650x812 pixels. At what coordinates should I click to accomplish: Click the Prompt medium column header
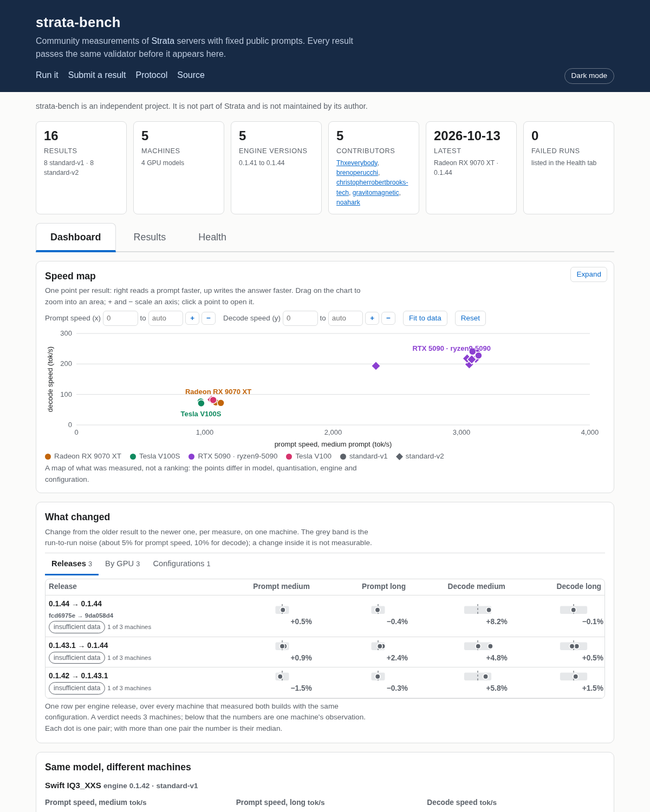point(281,586)
